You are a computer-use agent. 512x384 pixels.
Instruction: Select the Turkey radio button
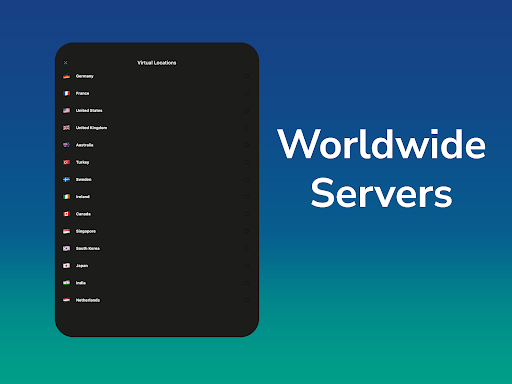(246, 162)
